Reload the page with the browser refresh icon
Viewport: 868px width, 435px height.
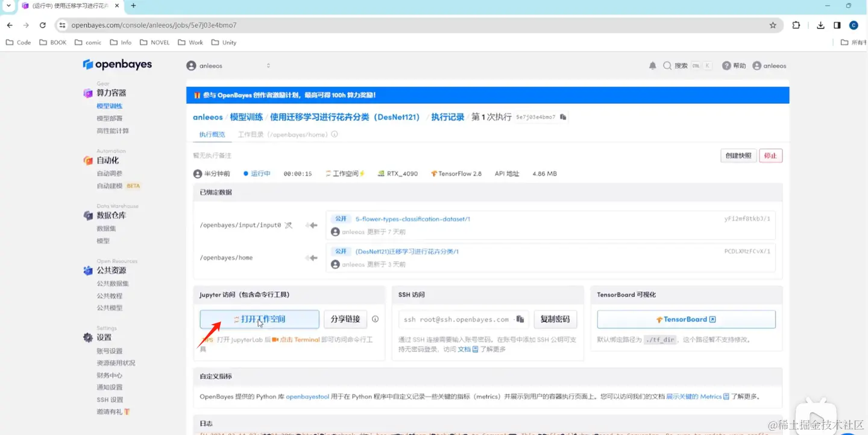coord(43,25)
